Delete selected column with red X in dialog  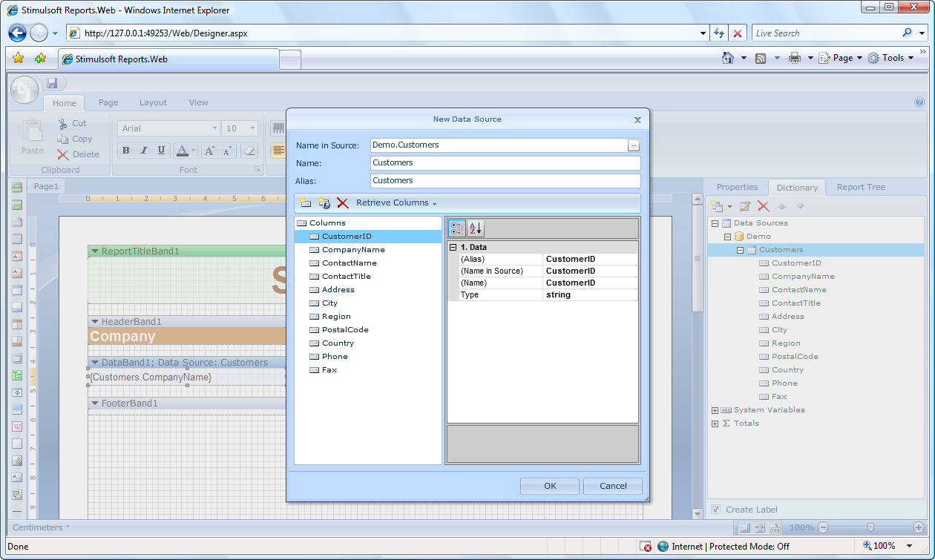(342, 203)
